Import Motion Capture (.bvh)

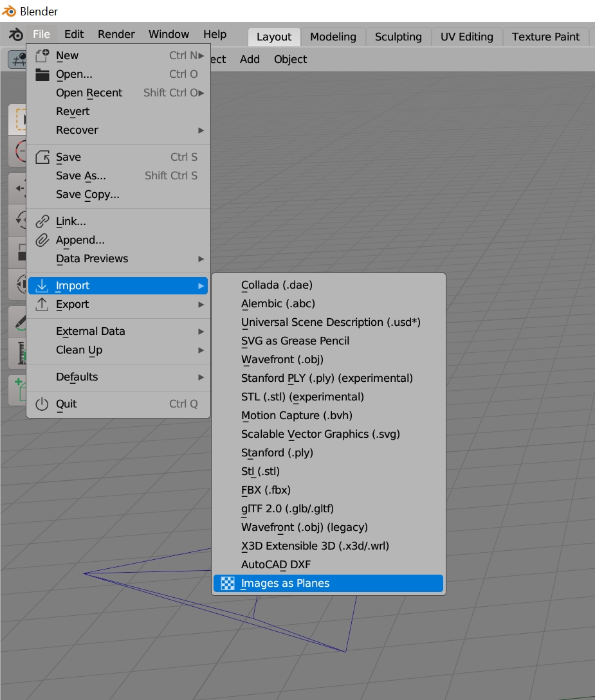pos(328,416)
